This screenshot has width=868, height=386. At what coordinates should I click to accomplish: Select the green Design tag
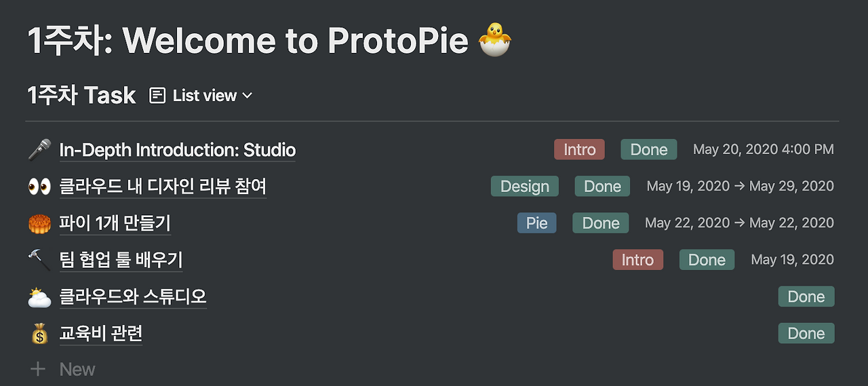(x=524, y=187)
